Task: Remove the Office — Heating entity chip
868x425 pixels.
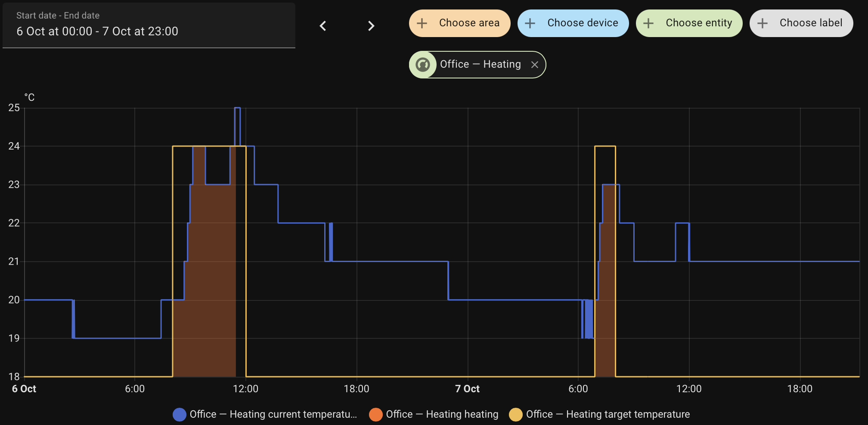Action: point(535,65)
